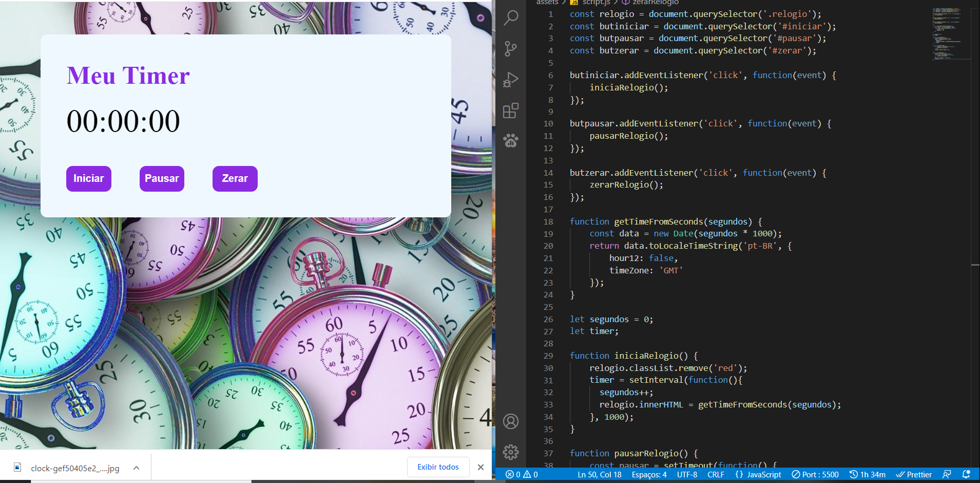Open the Manage gear menu
The width and height of the screenshot is (980, 483).
click(511, 452)
